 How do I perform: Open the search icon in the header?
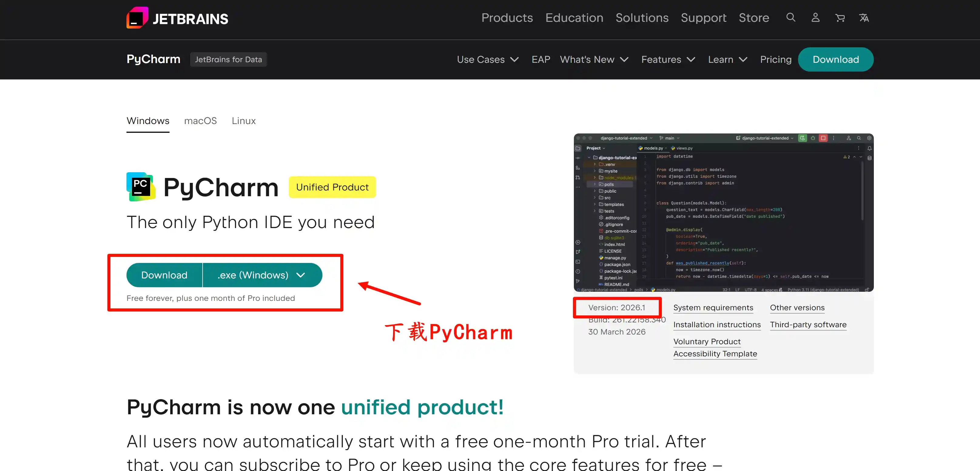(790, 18)
